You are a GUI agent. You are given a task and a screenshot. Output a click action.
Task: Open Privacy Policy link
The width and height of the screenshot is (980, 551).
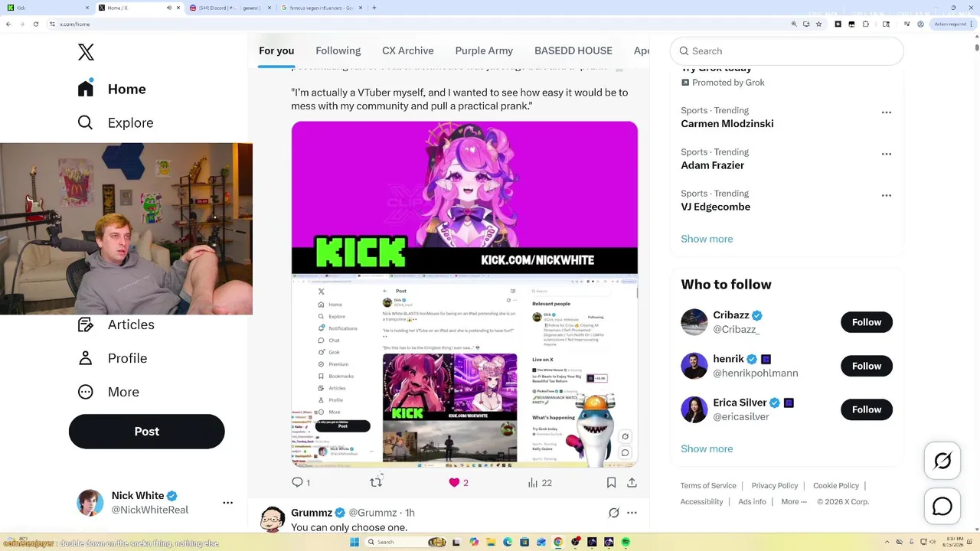click(775, 485)
